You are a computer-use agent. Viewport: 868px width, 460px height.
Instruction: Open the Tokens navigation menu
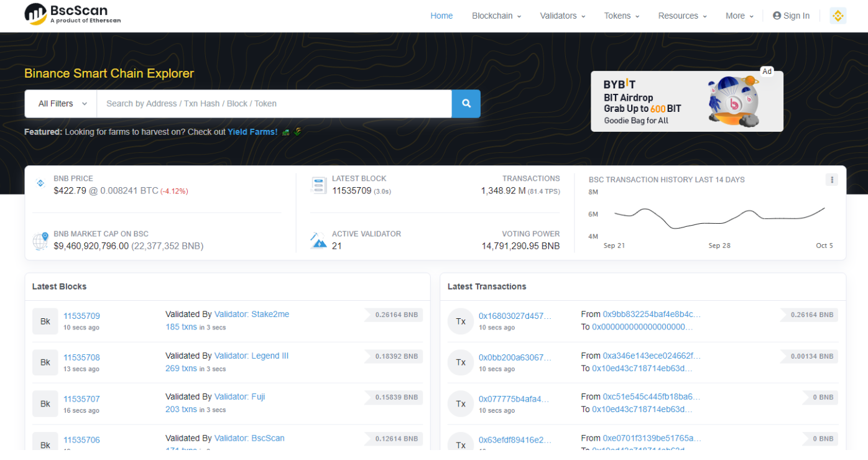[x=621, y=16]
